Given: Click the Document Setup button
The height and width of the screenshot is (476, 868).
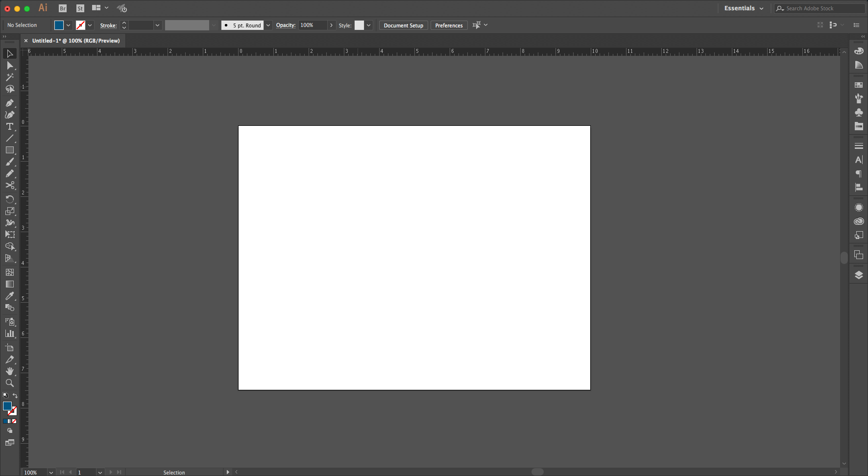Looking at the screenshot, I should [403, 25].
